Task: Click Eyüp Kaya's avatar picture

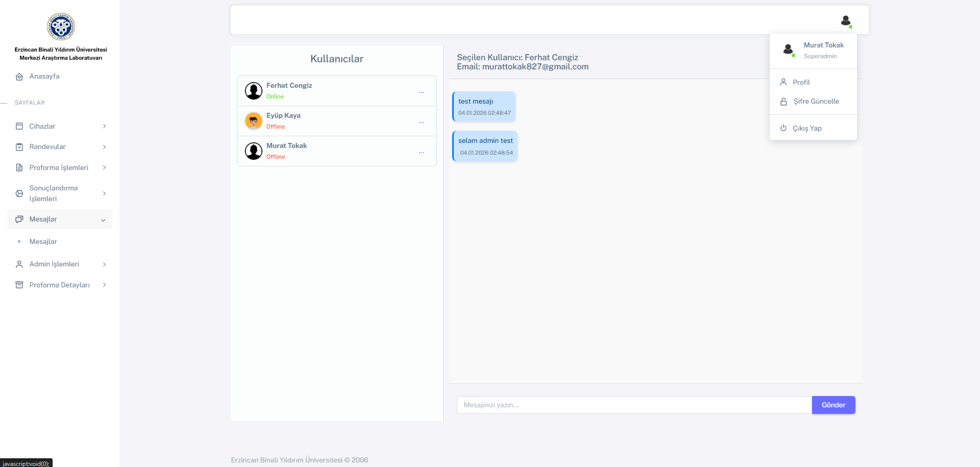Action: click(254, 121)
